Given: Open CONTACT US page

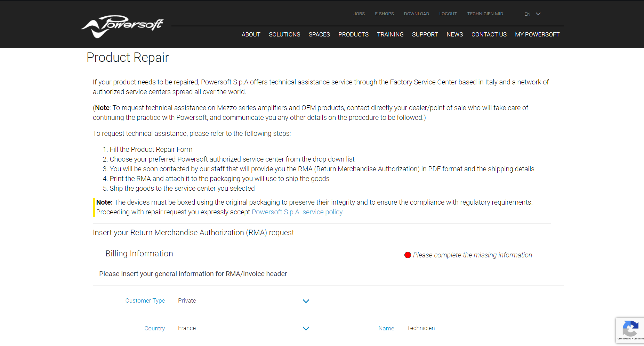Looking at the screenshot, I should (489, 34).
